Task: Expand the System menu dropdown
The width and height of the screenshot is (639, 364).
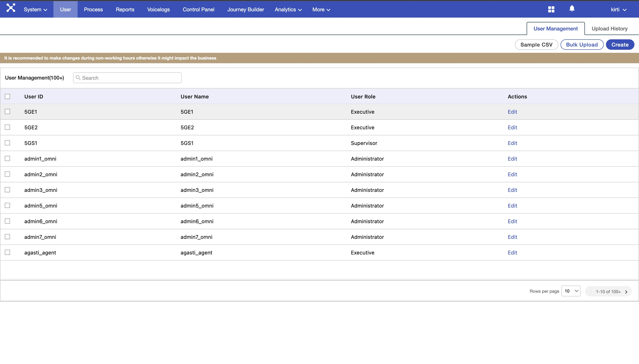Action: coord(35,10)
